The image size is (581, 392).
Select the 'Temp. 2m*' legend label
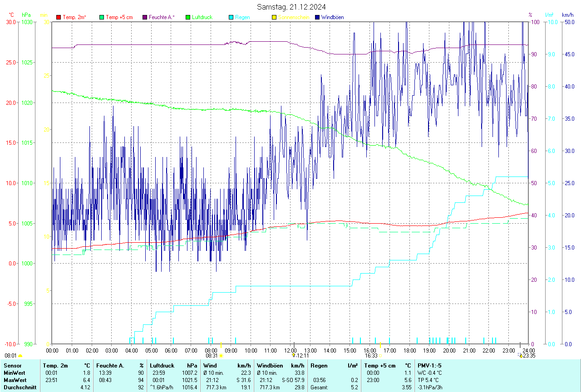[x=74, y=17]
